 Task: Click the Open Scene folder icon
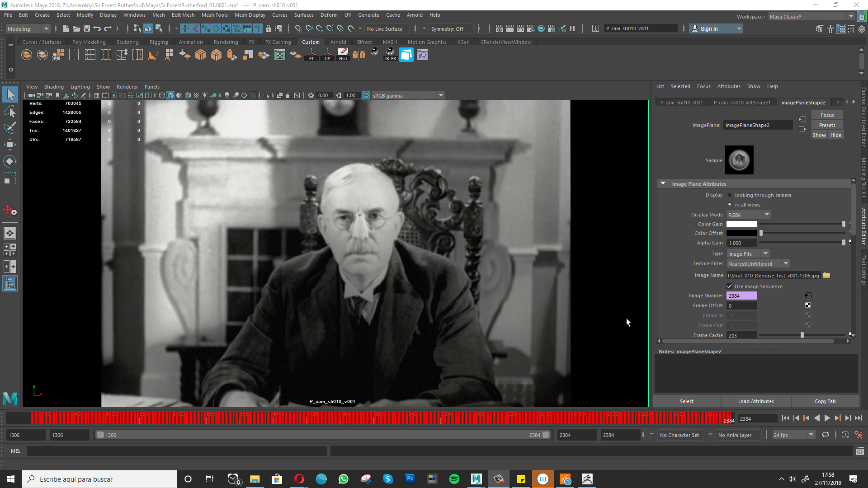click(76, 28)
